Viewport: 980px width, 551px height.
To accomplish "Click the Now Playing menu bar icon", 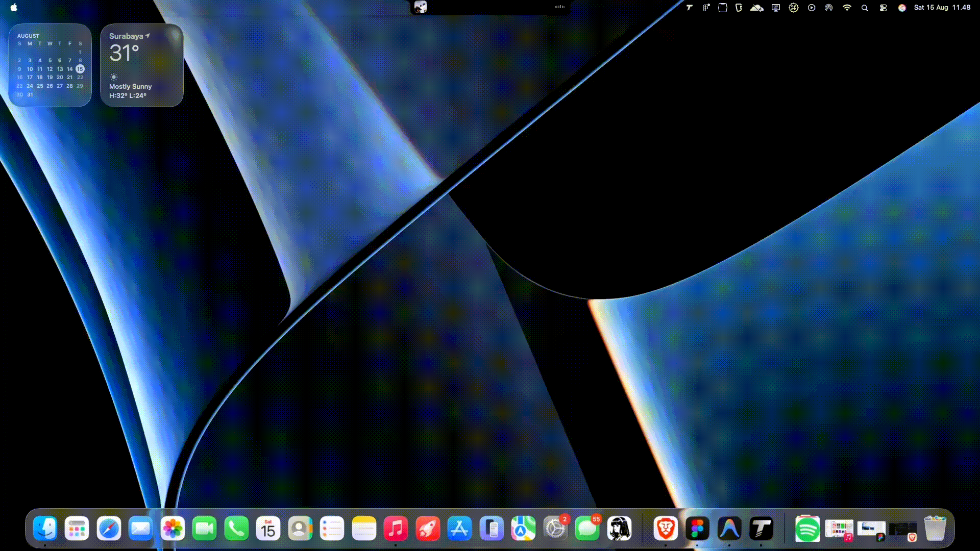I will click(x=812, y=8).
